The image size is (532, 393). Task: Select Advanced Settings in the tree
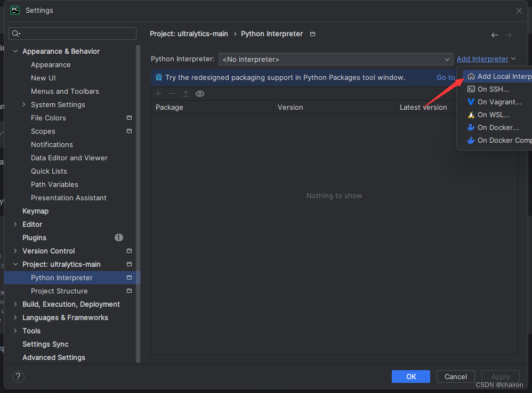54,357
